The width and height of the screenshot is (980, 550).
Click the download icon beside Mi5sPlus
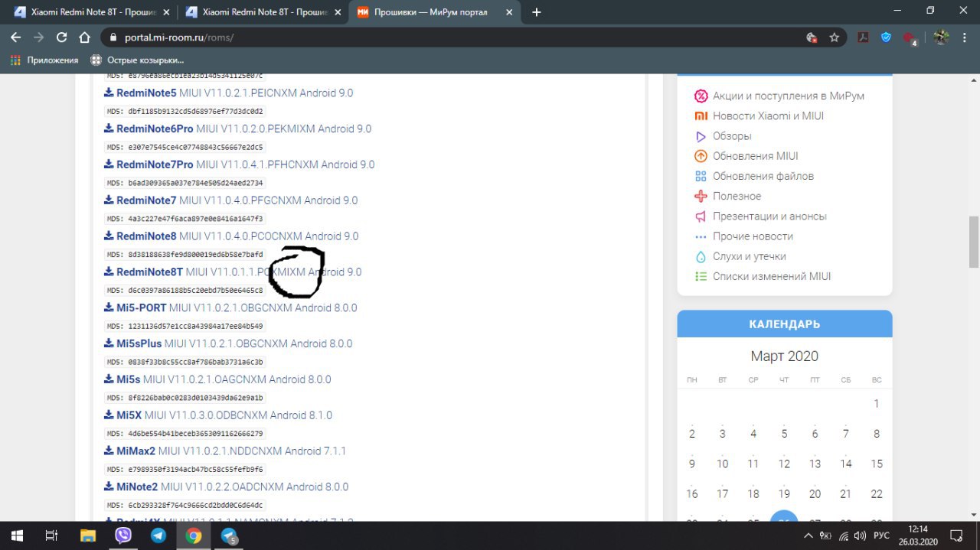(109, 343)
